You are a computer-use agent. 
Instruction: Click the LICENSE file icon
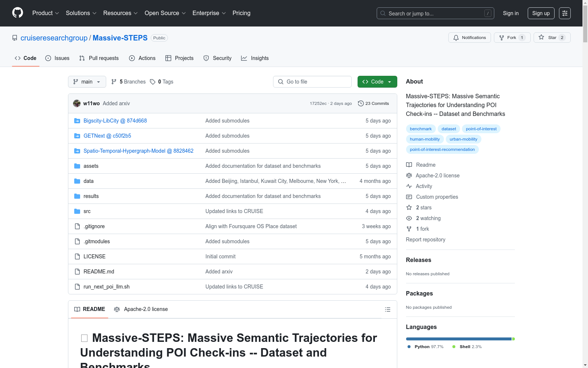click(77, 256)
